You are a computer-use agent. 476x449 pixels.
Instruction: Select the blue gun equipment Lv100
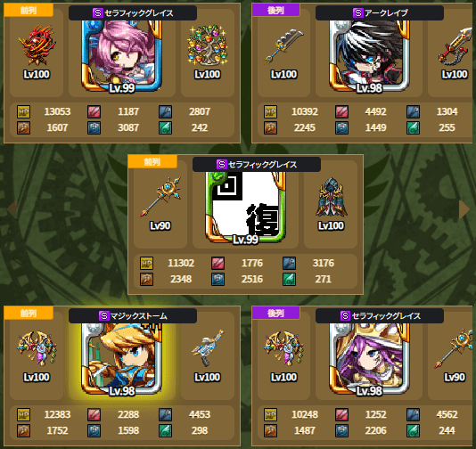208,348
